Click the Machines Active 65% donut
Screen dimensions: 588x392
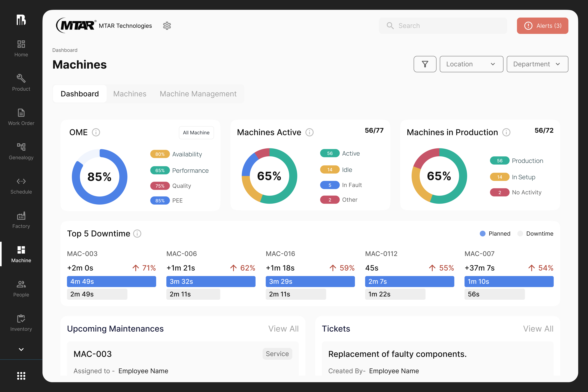pos(269,176)
